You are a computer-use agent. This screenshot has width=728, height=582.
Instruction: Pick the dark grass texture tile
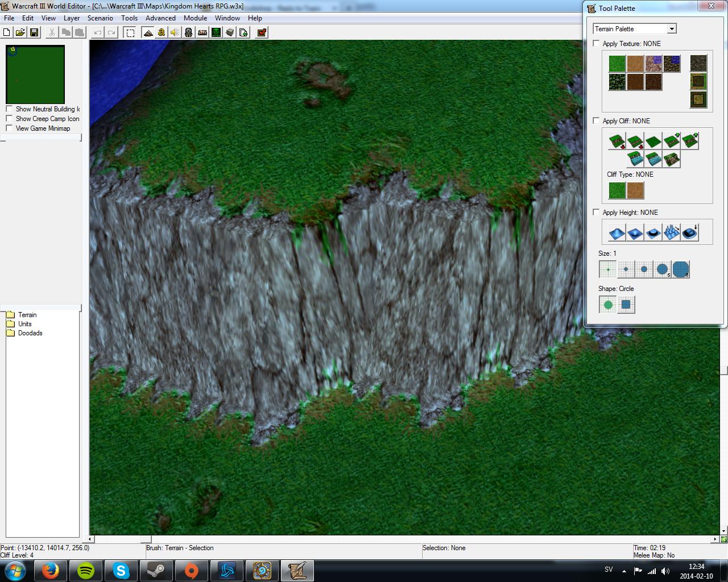point(617,82)
